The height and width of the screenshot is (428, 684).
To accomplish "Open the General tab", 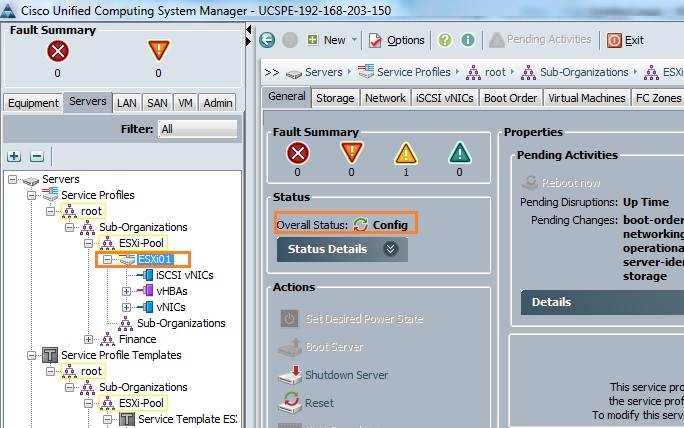I will point(287,96).
